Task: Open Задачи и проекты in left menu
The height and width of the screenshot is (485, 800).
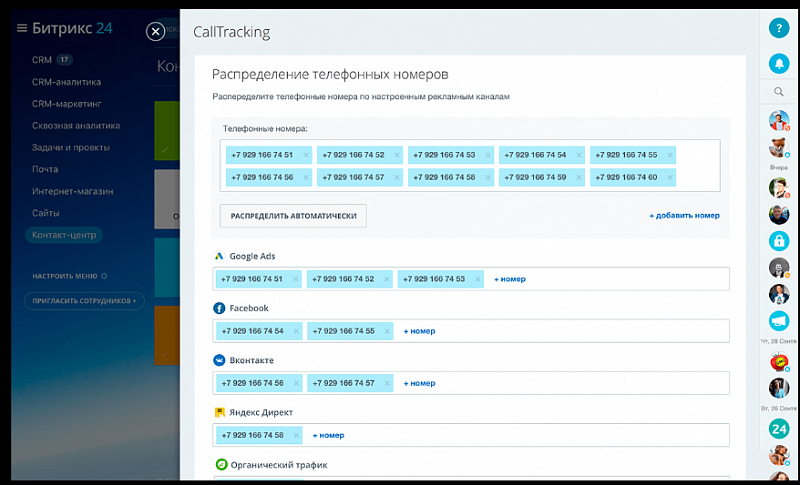Action: (71, 147)
